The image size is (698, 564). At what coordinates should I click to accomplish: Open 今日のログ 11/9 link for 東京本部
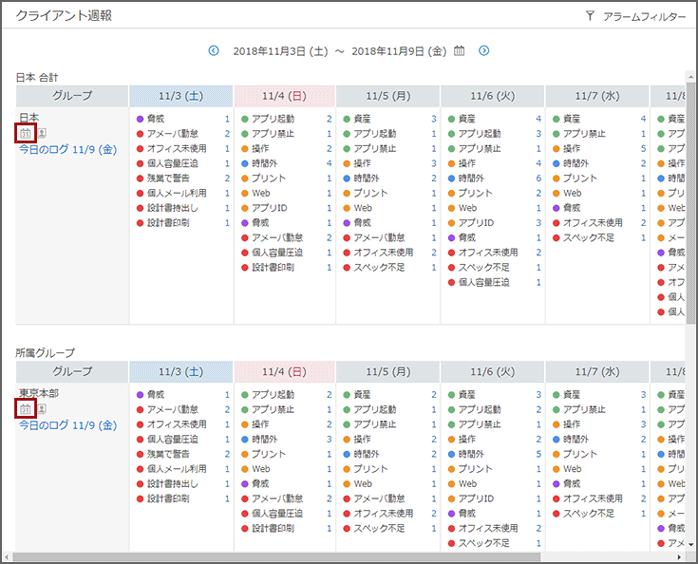coord(68,425)
